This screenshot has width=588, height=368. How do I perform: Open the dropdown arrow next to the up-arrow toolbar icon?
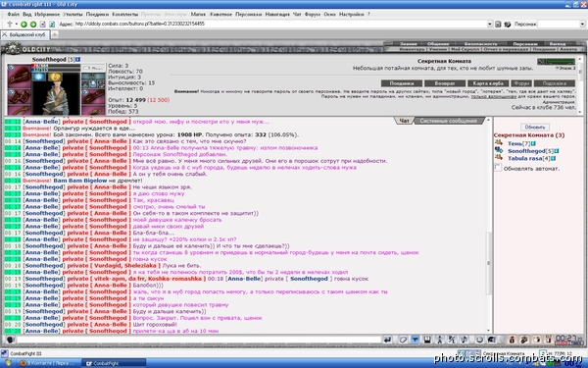click(x=16, y=24)
